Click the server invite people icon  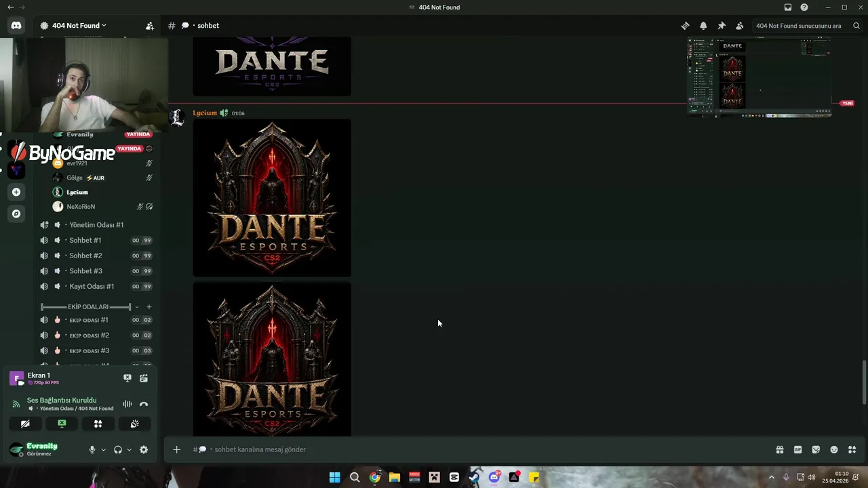pyautogui.click(x=150, y=26)
